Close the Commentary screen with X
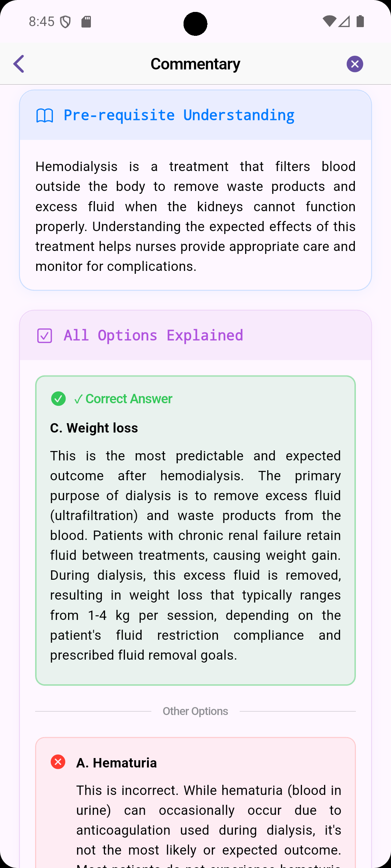This screenshot has height=868, width=391. point(355,64)
